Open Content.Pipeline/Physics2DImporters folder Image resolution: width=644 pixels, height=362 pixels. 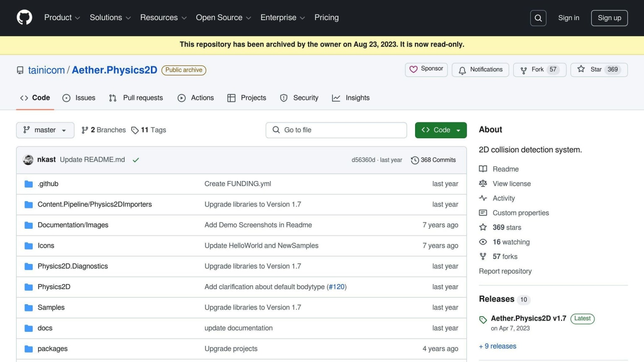95,204
